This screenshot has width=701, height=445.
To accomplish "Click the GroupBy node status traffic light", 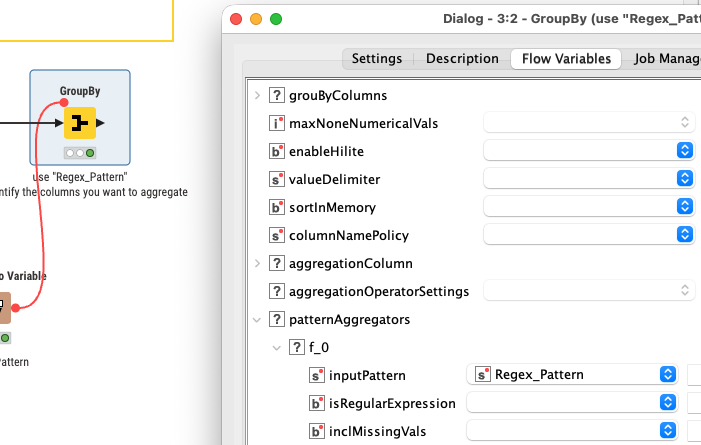I will point(79,153).
